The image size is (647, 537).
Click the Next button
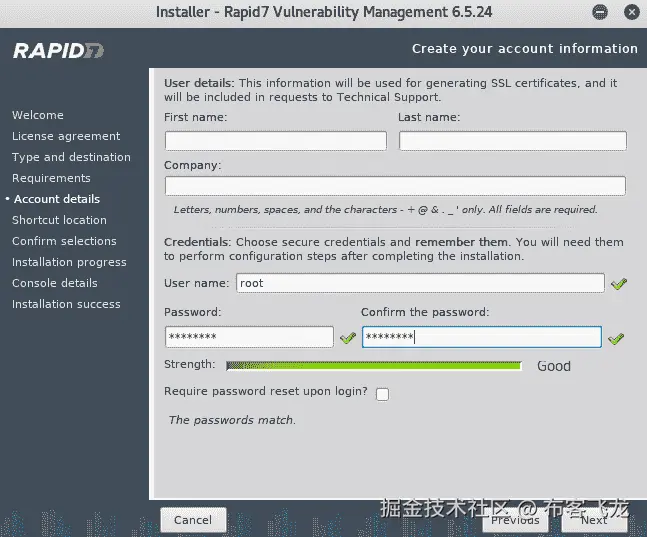tap(594, 520)
